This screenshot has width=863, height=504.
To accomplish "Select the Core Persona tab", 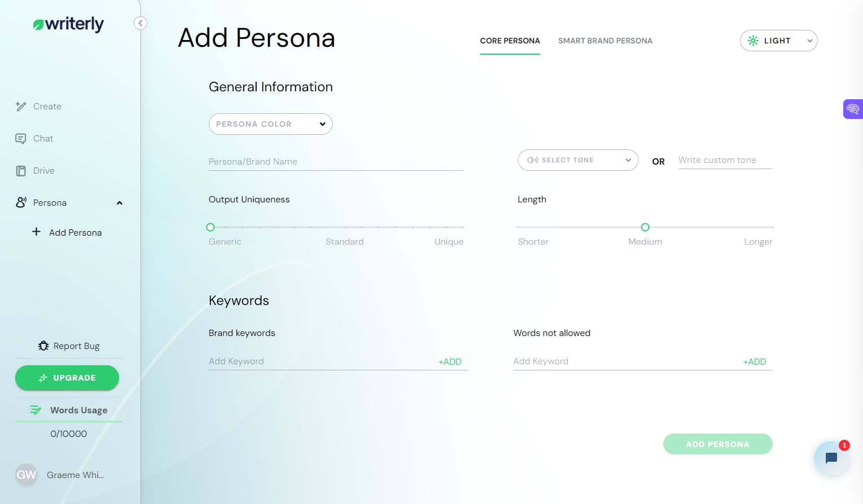I will pos(510,41).
